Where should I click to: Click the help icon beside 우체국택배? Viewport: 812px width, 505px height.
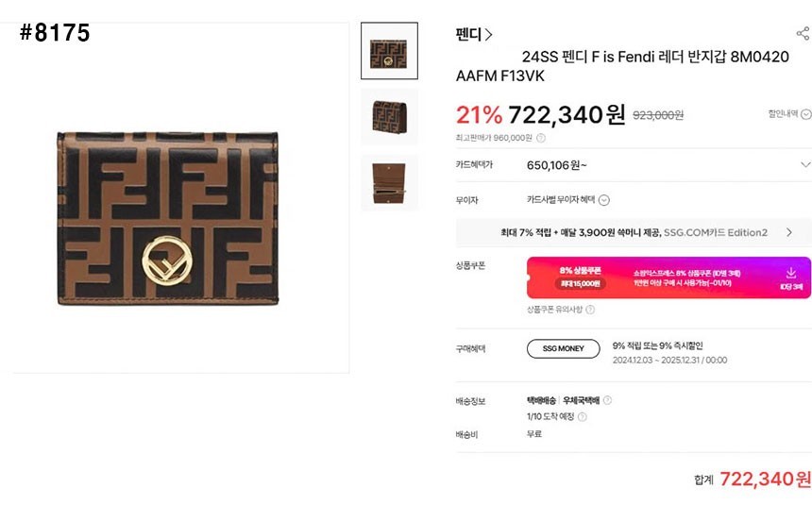[x=607, y=400]
